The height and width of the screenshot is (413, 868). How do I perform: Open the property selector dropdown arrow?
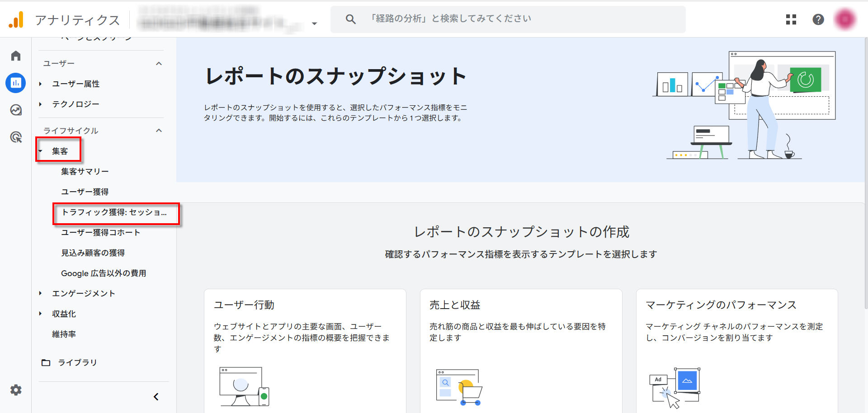coord(314,23)
